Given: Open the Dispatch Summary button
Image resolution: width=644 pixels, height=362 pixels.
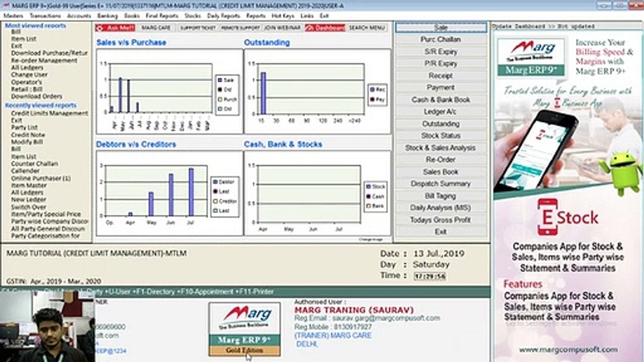Looking at the screenshot, I should (441, 184).
